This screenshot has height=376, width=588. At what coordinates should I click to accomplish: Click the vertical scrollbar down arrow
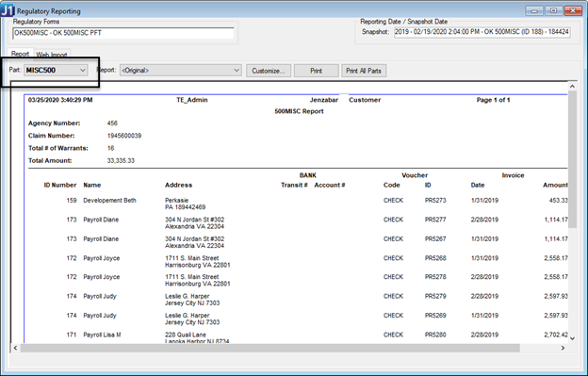572,338
